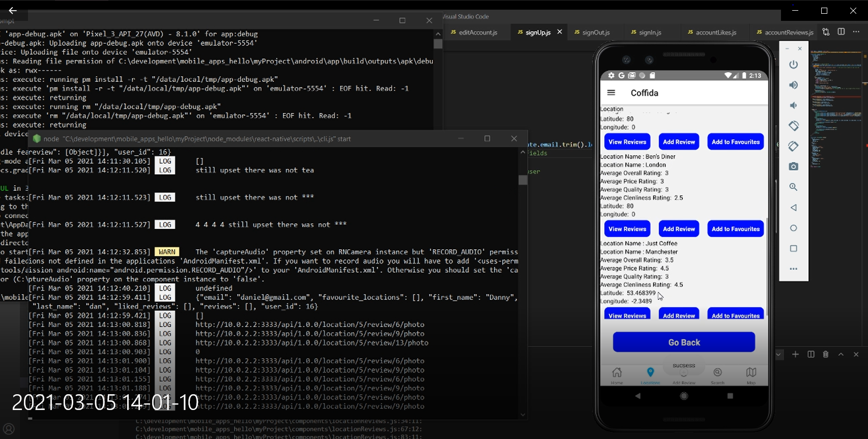Click the VS Code split editor icon
This screenshot has width=868, height=439.
pos(841,32)
